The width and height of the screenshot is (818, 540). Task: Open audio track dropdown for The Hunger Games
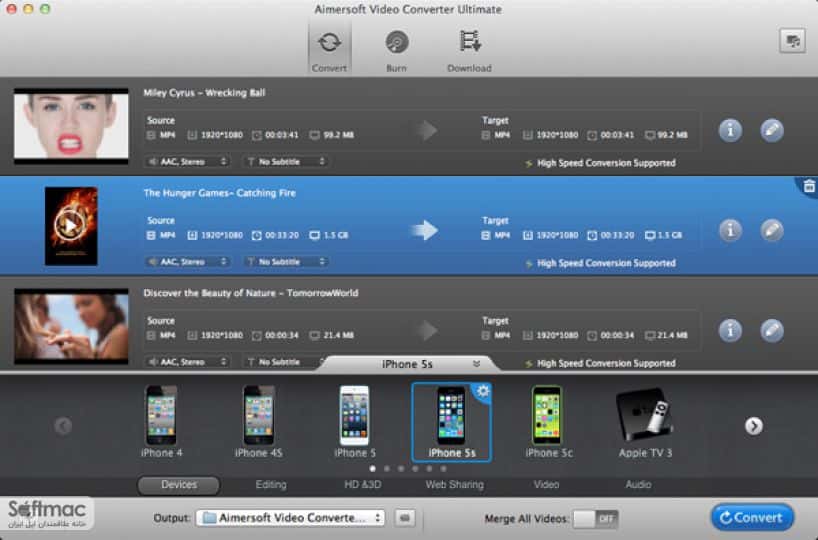[188, 262]
